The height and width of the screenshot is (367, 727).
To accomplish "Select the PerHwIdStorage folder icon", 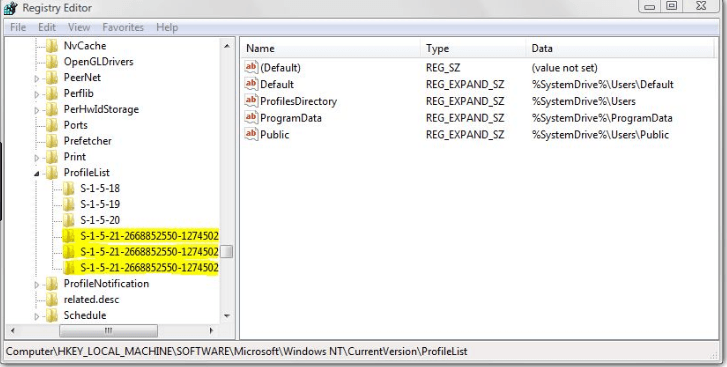I will pos(52,109).
